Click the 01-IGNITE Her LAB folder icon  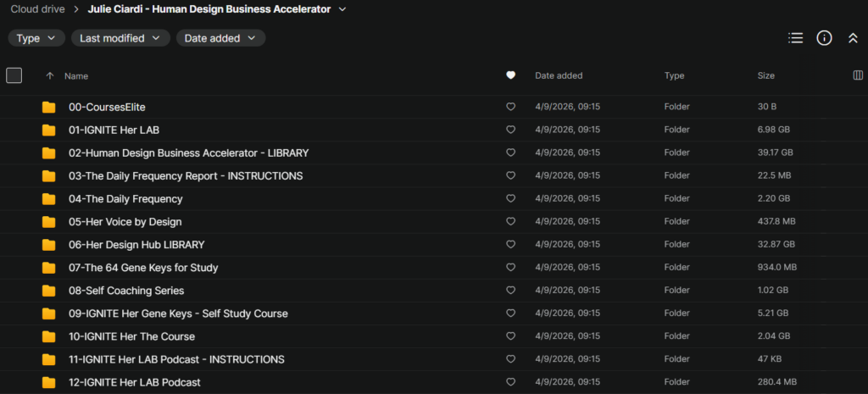point(49,130)
